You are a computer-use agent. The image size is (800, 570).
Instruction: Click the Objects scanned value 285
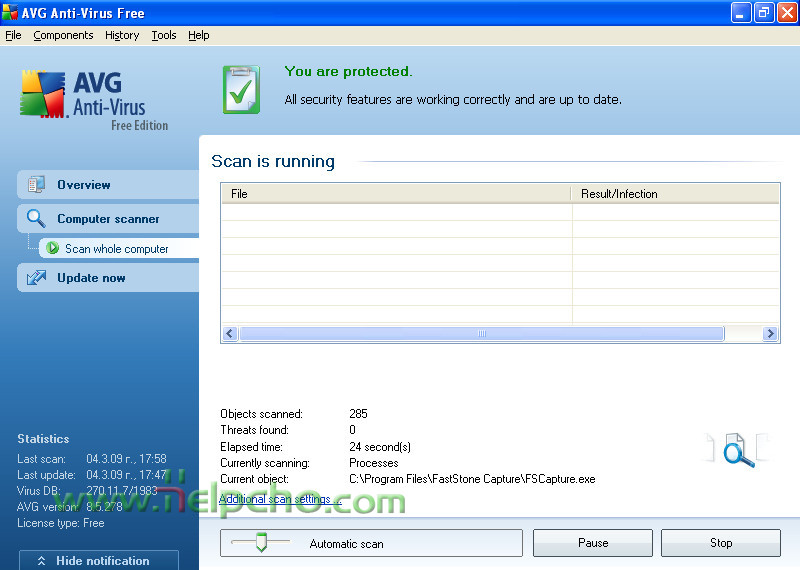[x=358, y=414]
